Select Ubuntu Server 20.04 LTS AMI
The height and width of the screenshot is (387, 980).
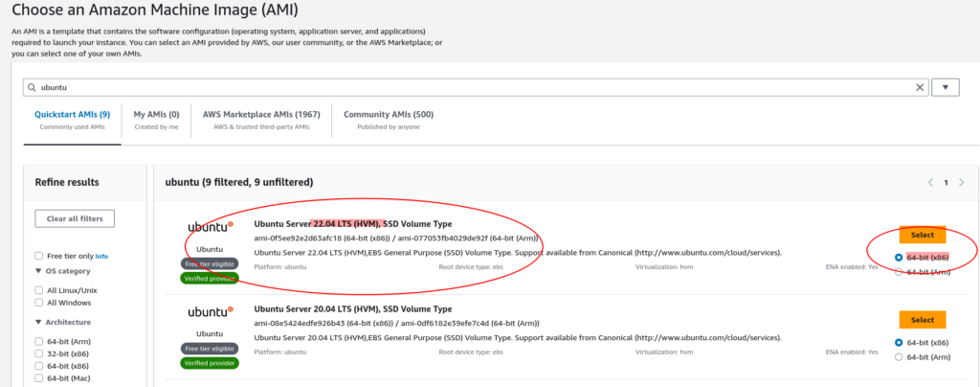click(x=923, y=320)
